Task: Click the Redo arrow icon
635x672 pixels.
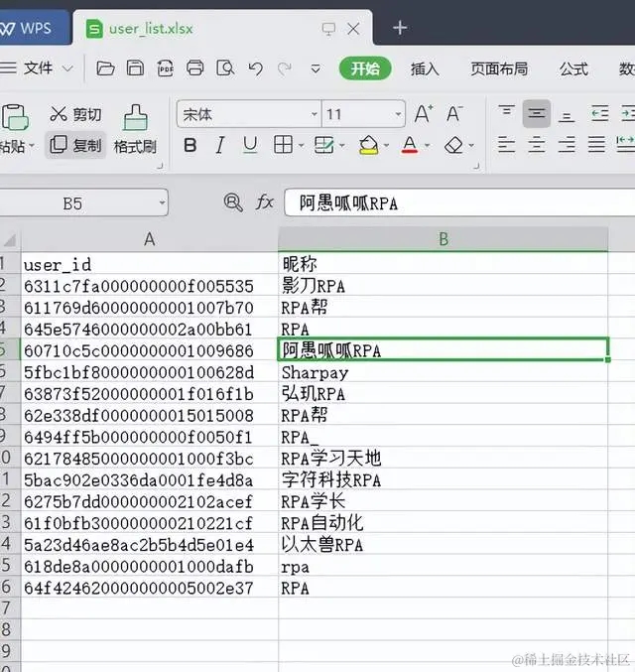Action: (285, 68)
